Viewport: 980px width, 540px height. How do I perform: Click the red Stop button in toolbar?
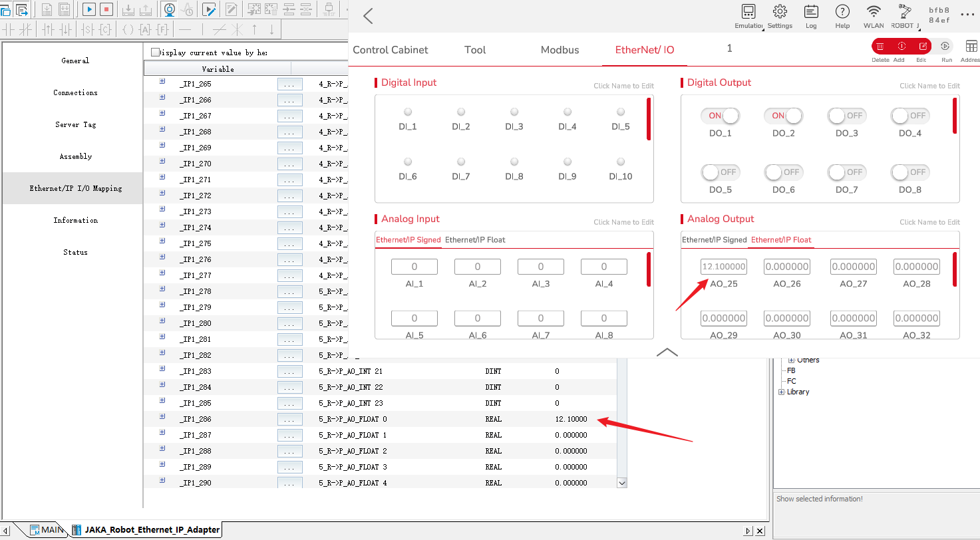(x=106, y=9)
